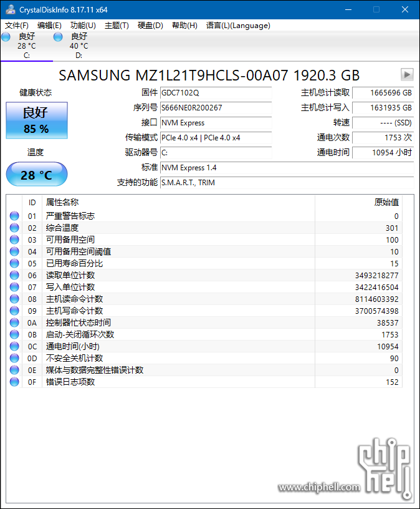This screenshot has width=420, height=509.
Task: Click the power on count value 1753 次
Action: [x=383, y=138]
